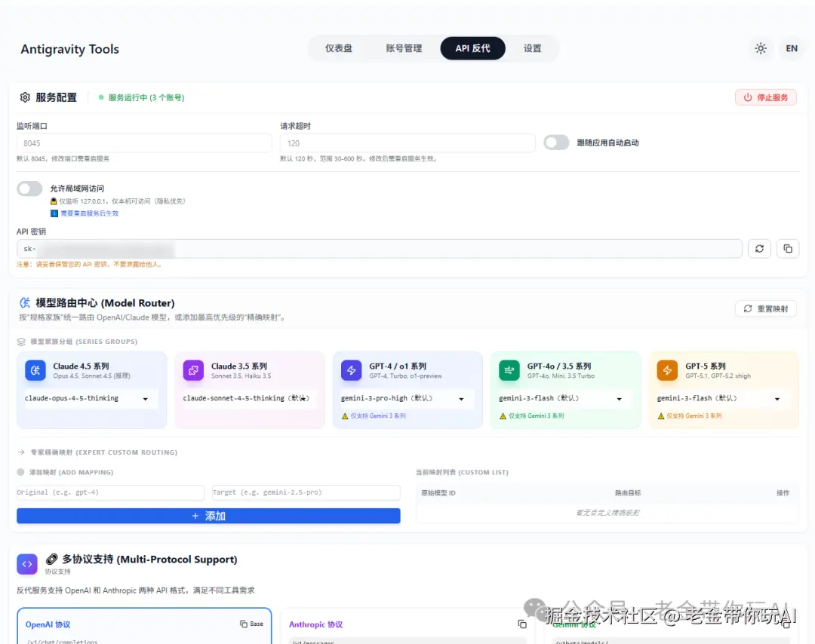Image resolution: width=815 pixels, height=644 pixels.
Task: Click the warning icon under GPT-4o / 3.5 系列
Action: coord(503,416)
